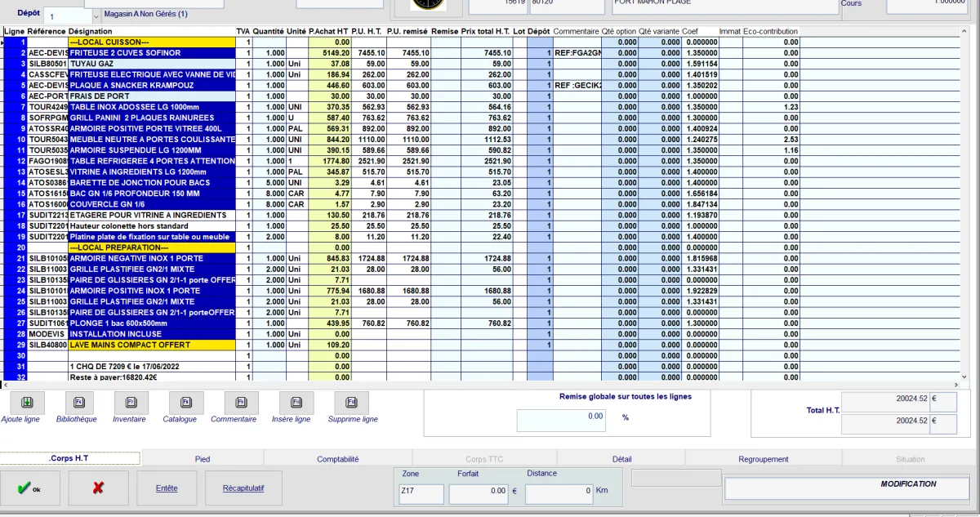Select the Détail tab
980x517 pixels.
point(621,459)
